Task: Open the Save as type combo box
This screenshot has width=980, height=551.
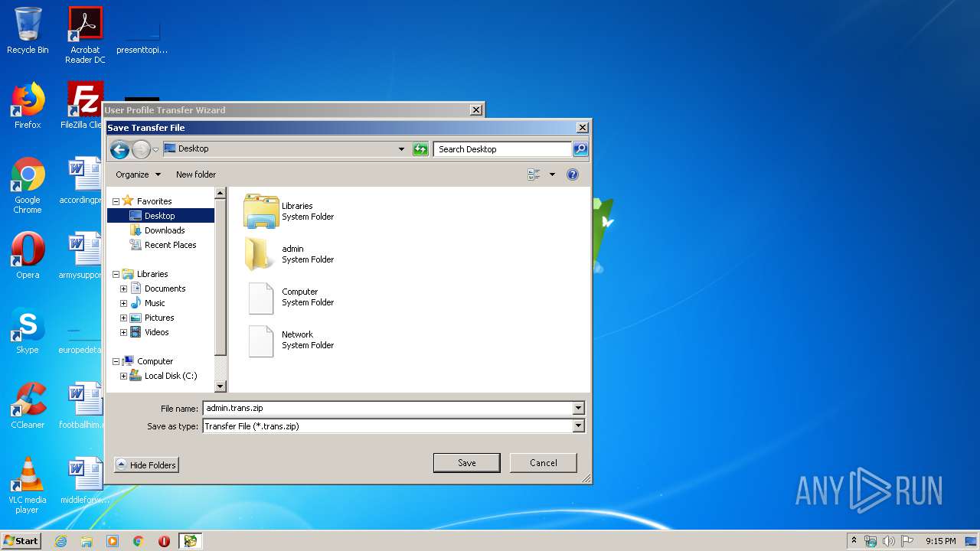Action: coord(394,426)
